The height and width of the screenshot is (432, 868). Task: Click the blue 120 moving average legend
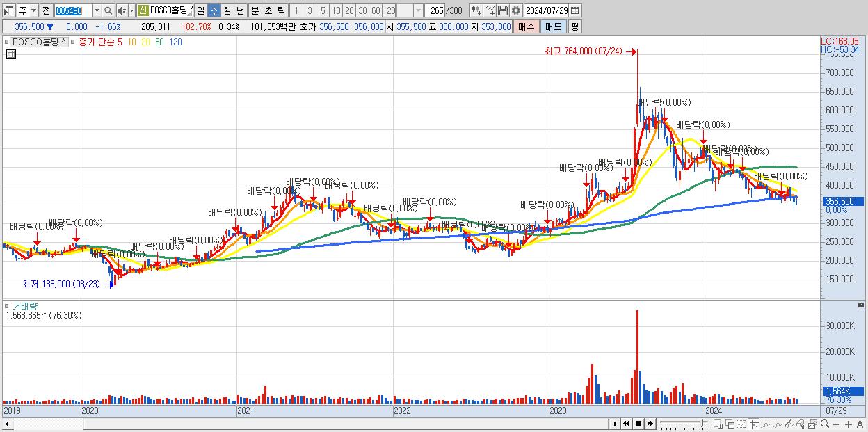click(x=176, y=42)
